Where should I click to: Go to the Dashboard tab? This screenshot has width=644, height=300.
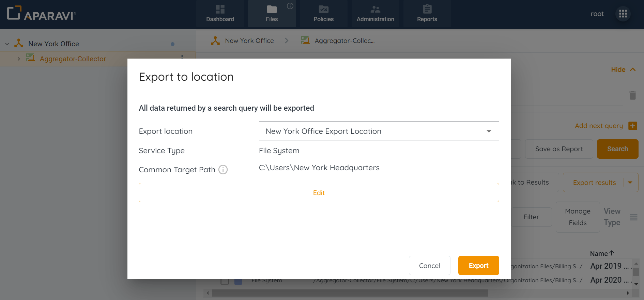220,14
